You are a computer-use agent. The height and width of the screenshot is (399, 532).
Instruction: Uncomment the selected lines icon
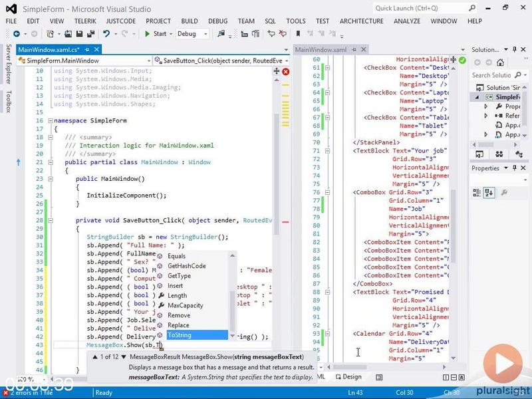click(x=282, y=34)
